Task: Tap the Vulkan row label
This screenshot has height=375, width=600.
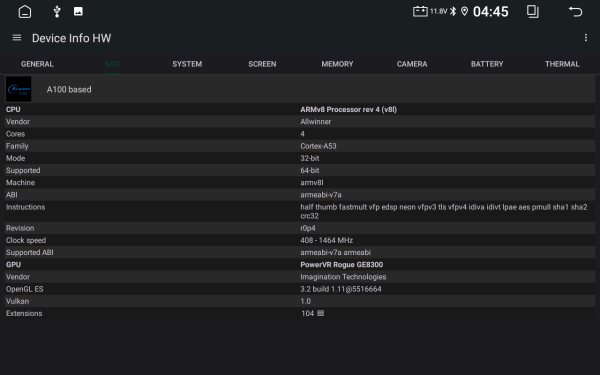Action: point(17,301)
